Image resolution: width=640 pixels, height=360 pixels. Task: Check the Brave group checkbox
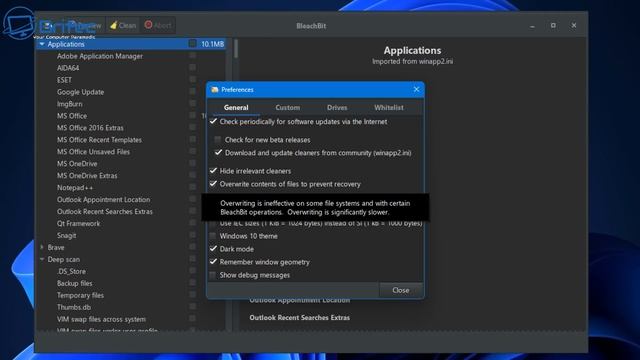click(x=193, y=247)
